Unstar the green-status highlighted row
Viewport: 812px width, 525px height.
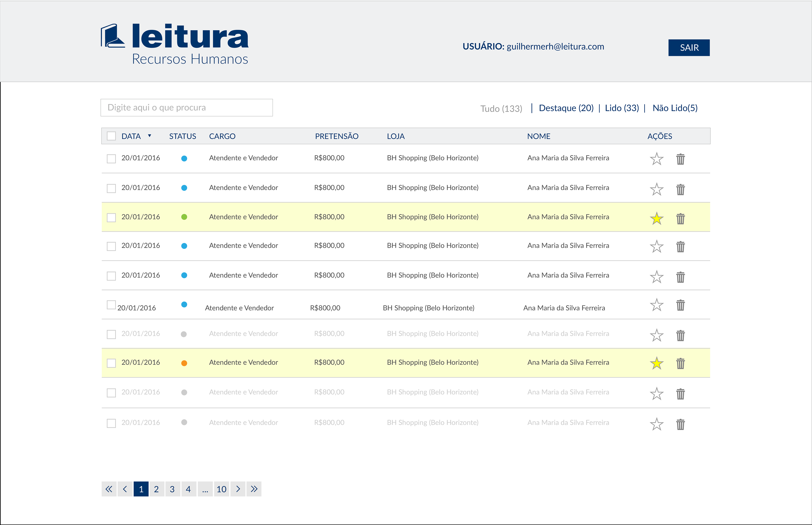(x=656, y=219)
